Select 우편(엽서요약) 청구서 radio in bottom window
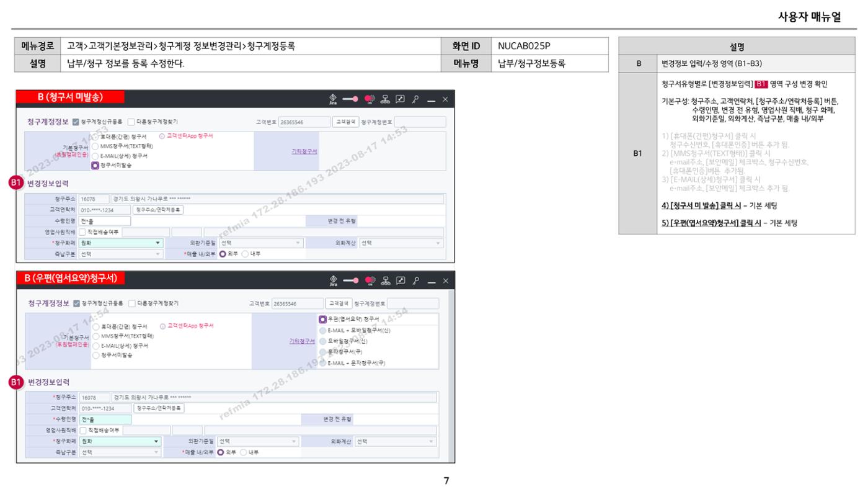 pos(322,319)
